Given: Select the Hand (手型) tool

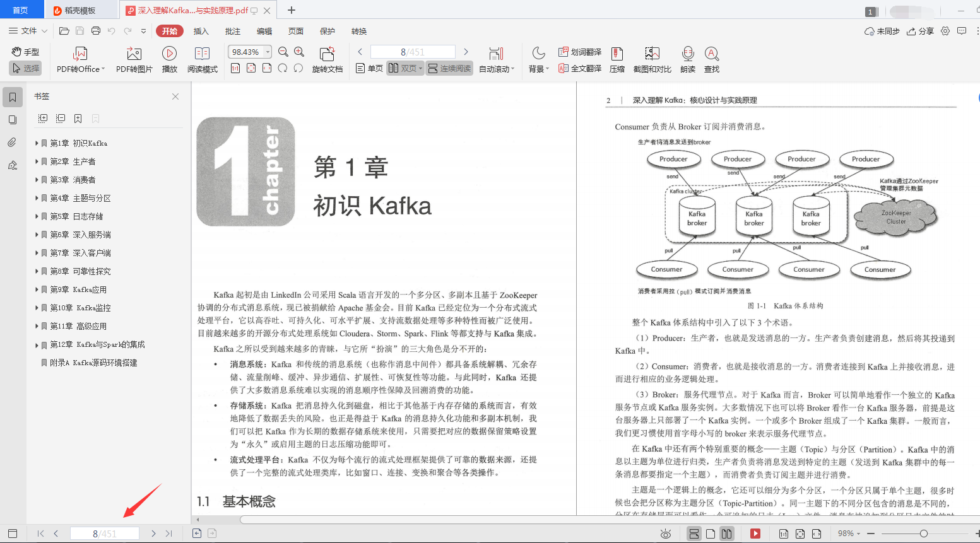Looking at the screenshot, I should (x=26, y=52).
